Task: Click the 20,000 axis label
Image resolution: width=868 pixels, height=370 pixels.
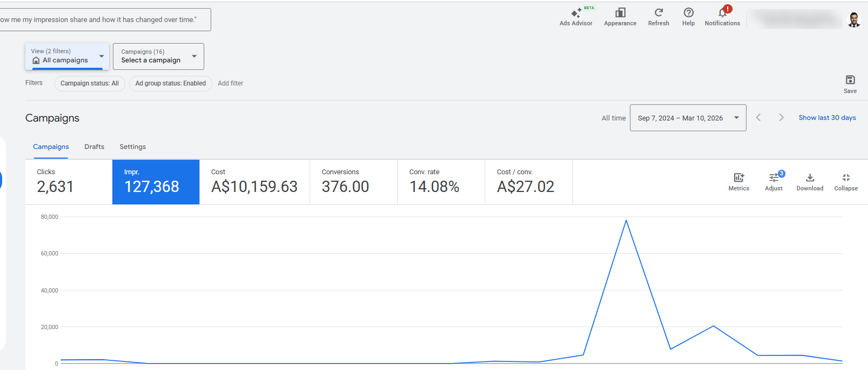Action: [x=49, y=327]
